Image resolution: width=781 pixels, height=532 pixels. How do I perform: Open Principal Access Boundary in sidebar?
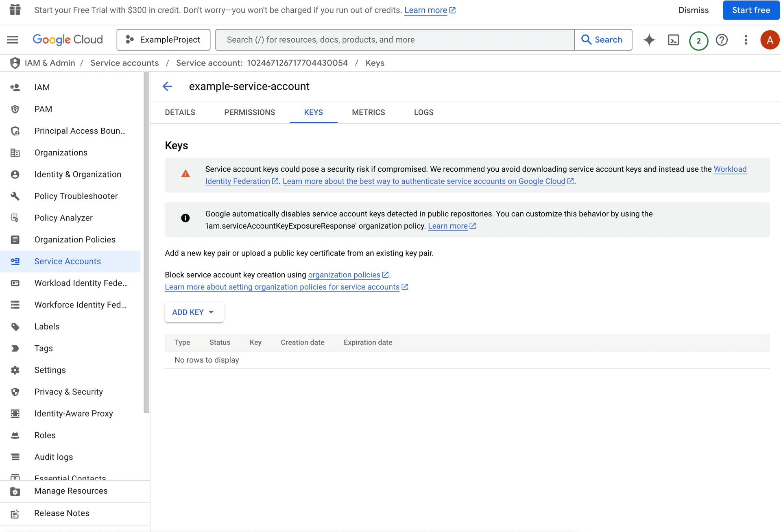tap(70, 131)
